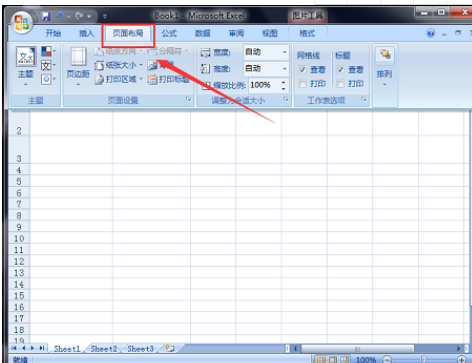The height and width of the screenshot is (363, 472).
Task: Open 格式 picture Format tab
Action: (x=307, y=33)
